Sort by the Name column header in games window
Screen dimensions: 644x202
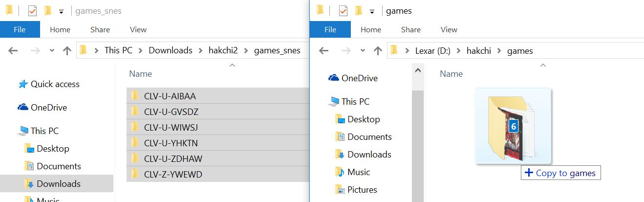pyautogui.click(x=451, y=74)
